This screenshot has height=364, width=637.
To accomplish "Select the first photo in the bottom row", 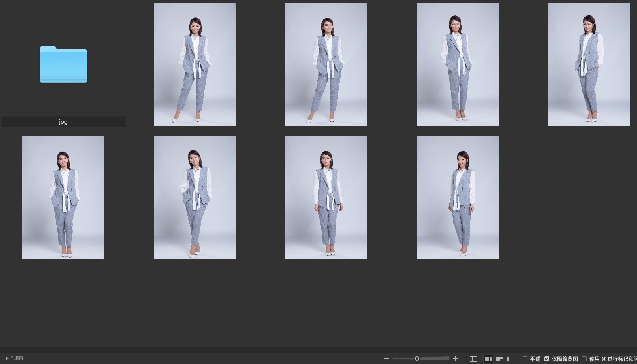I will tap(63, 197).
